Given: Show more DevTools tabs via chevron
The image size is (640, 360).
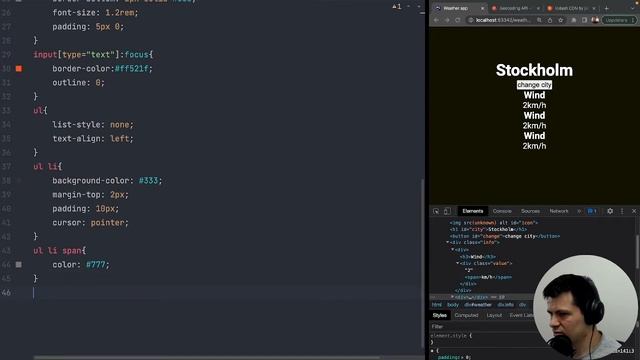Looking at the screenshot, I should pos(579,211).
